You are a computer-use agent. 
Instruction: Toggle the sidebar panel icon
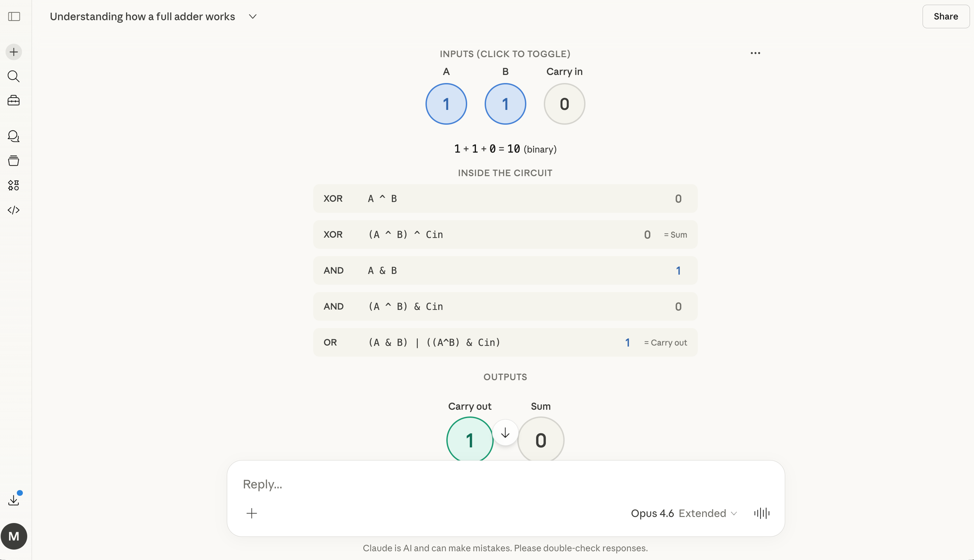coord(14,16)
